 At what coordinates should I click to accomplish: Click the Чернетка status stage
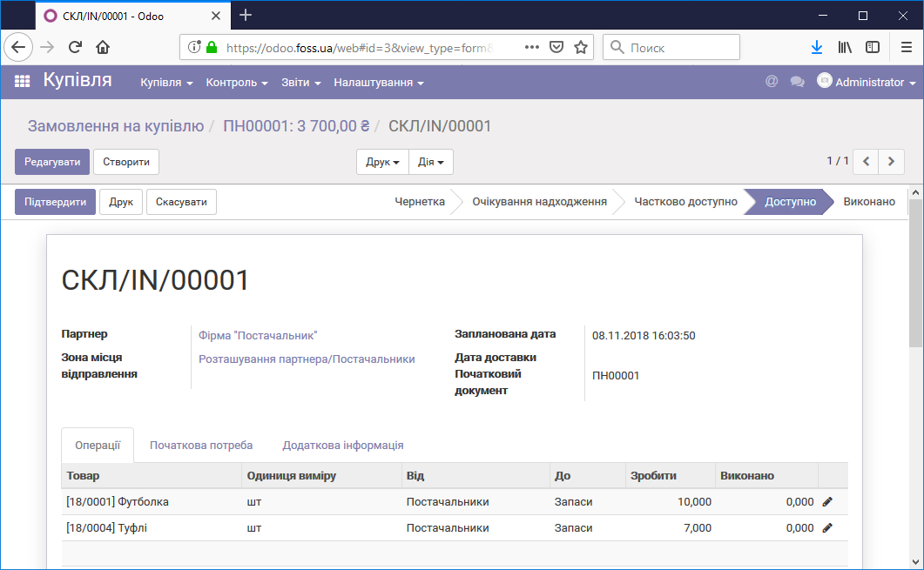(x=420, y=201)
